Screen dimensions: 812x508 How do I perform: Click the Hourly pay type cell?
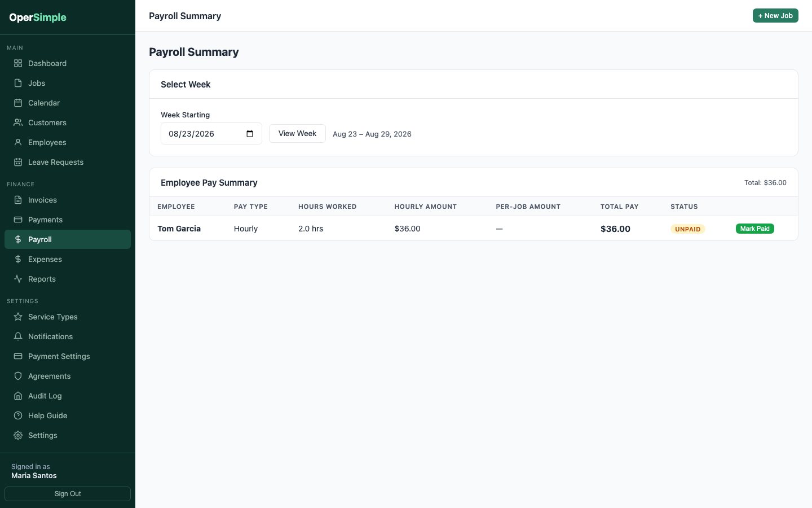pos(246,229)
